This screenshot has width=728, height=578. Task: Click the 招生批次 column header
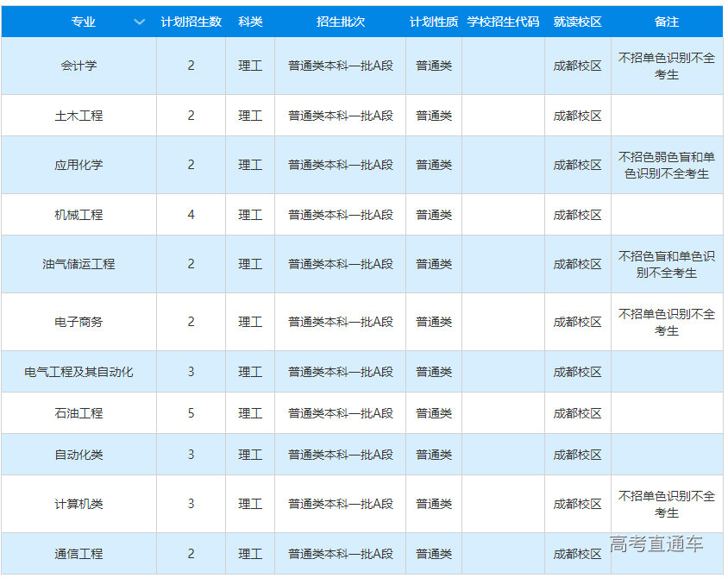click(340, 22)
